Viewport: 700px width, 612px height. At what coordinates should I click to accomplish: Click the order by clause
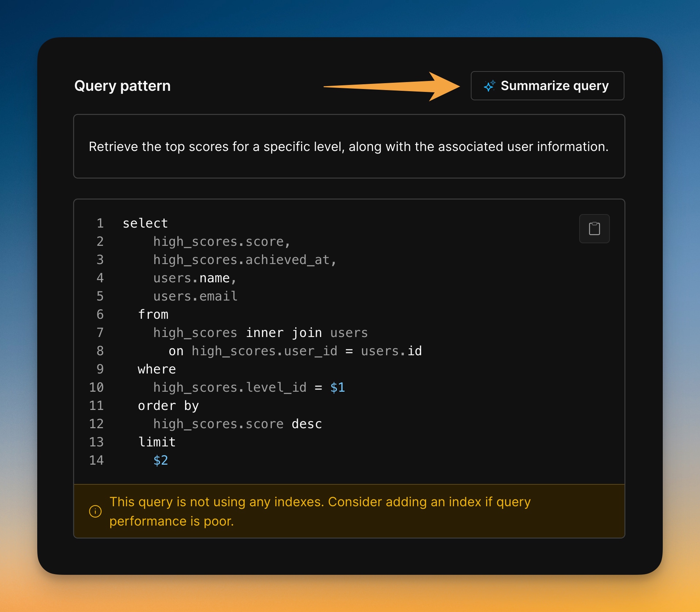pos(168,406)
